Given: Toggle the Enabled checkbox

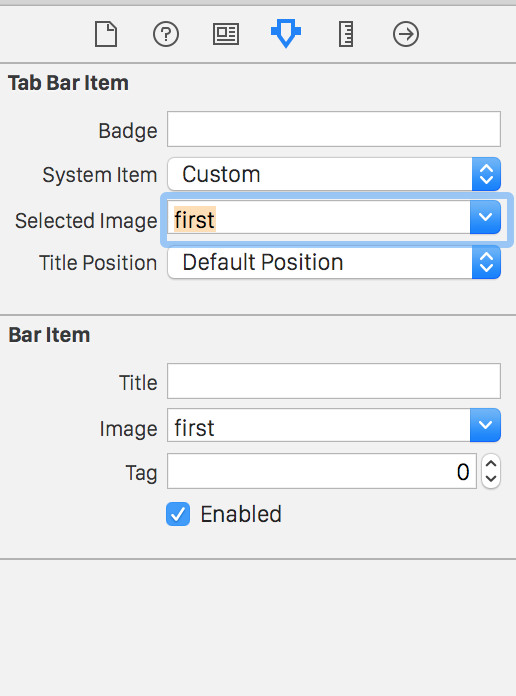Looking at the screenshot, I should tap(178, 514).
